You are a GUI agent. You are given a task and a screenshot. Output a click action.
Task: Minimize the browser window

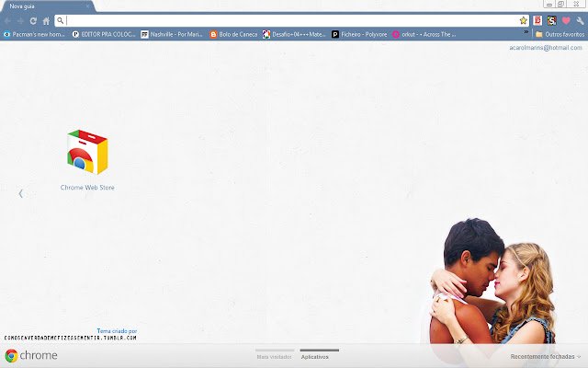tap(549, 4)
